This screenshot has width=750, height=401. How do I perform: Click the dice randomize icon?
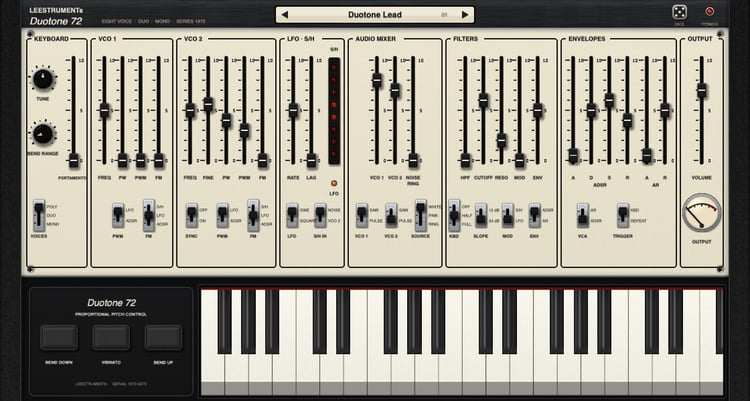(679, 12)
